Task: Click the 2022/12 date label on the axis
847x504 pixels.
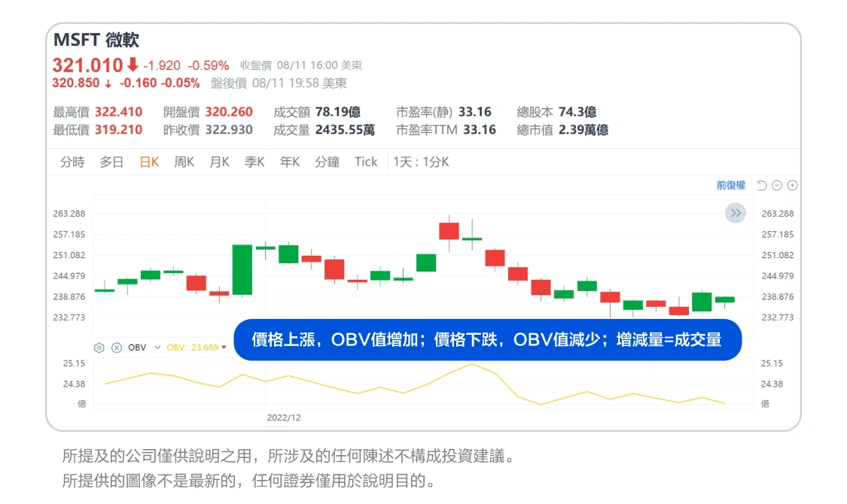Action: [284, 417]
